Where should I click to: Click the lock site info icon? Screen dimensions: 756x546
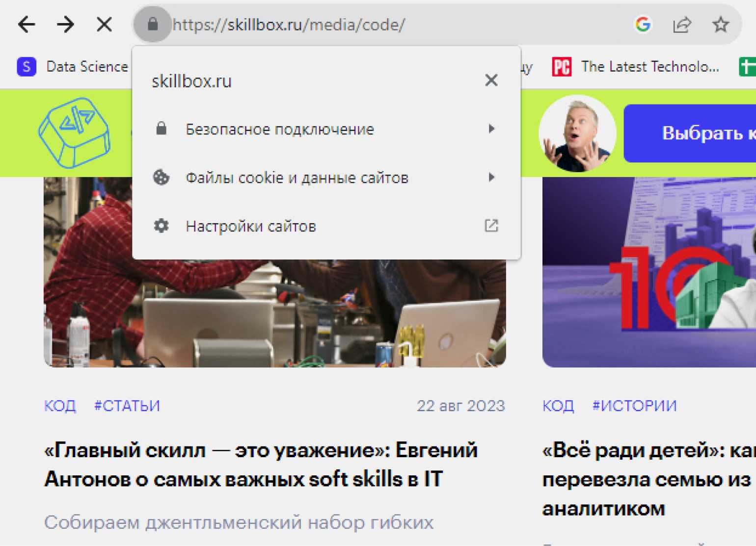[153, 25]
